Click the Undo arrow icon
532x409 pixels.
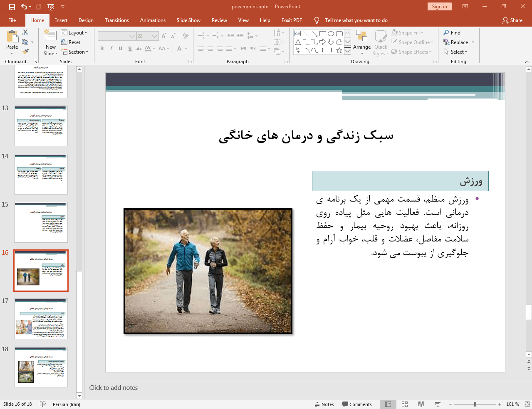point(24,7)
